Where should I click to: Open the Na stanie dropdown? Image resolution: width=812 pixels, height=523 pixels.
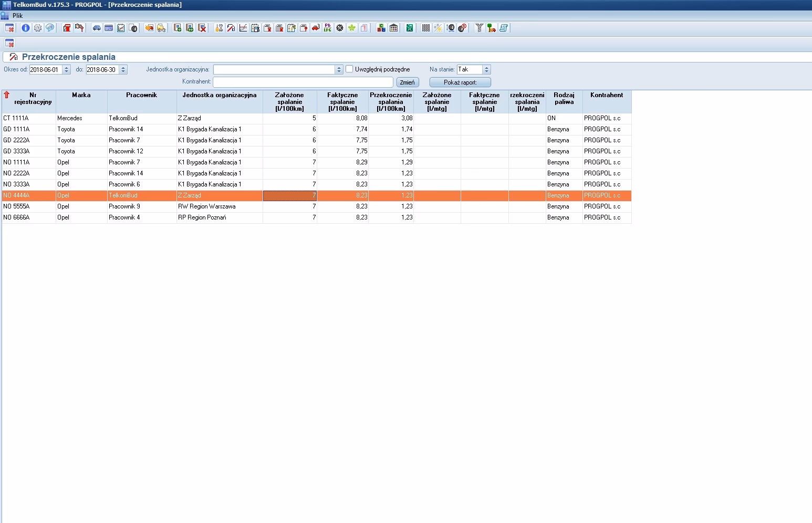[x=486, y=69]
